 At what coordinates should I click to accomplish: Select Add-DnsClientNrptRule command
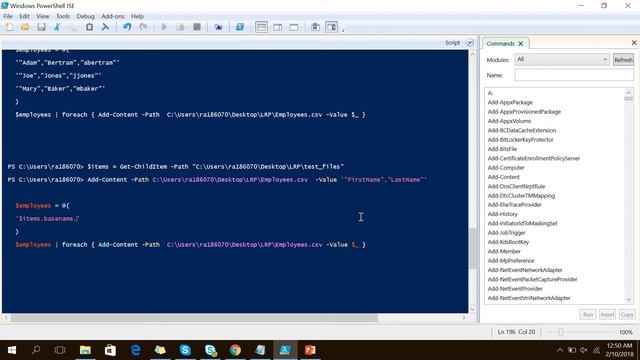coord(516,187)
